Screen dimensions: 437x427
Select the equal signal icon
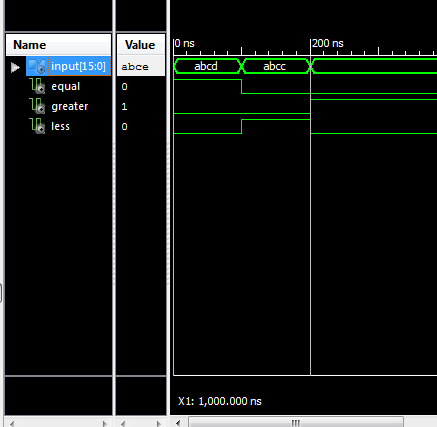[37, 86]
